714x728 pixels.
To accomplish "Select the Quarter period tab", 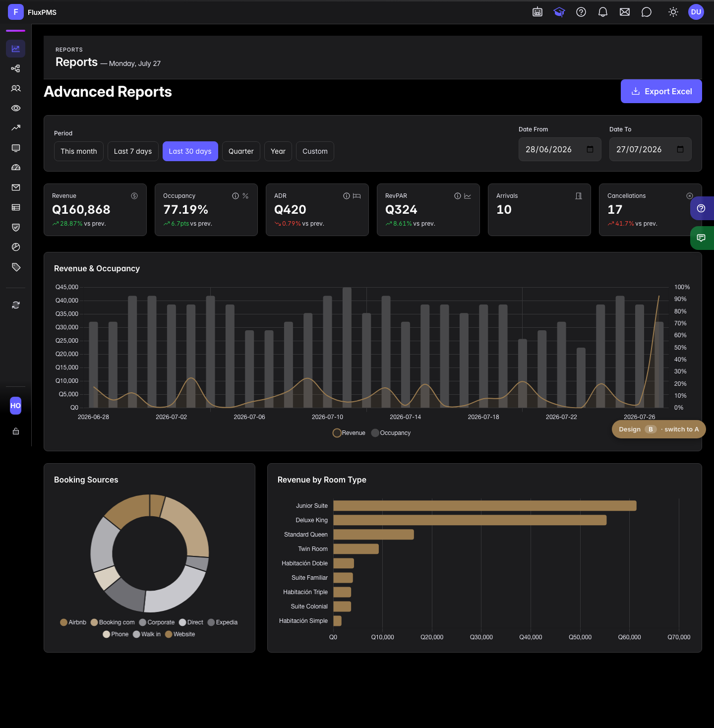I will [241, 151].
